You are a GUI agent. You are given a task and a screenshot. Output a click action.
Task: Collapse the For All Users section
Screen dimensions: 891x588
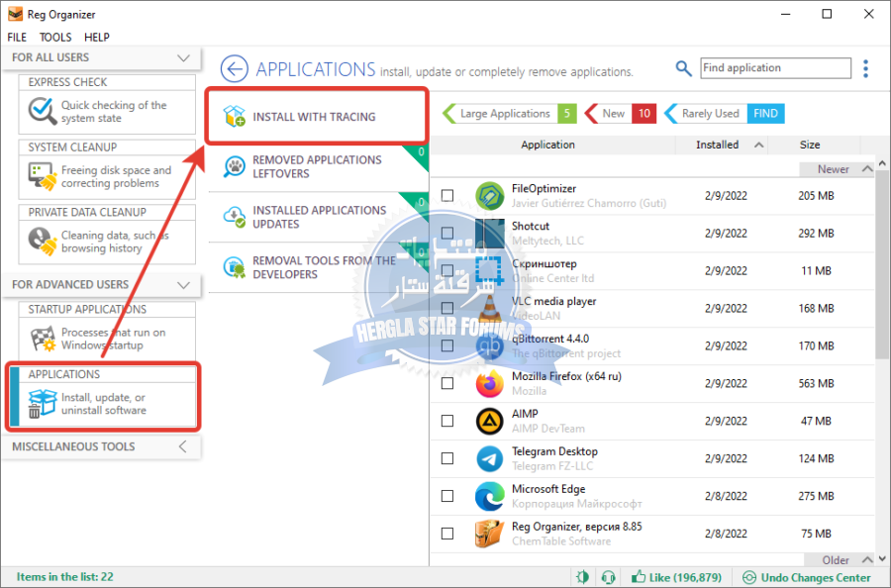click(182, 58)
